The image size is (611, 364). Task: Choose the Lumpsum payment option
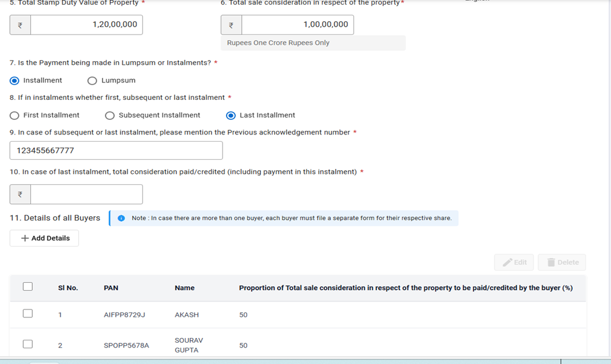tap(92, 81)
